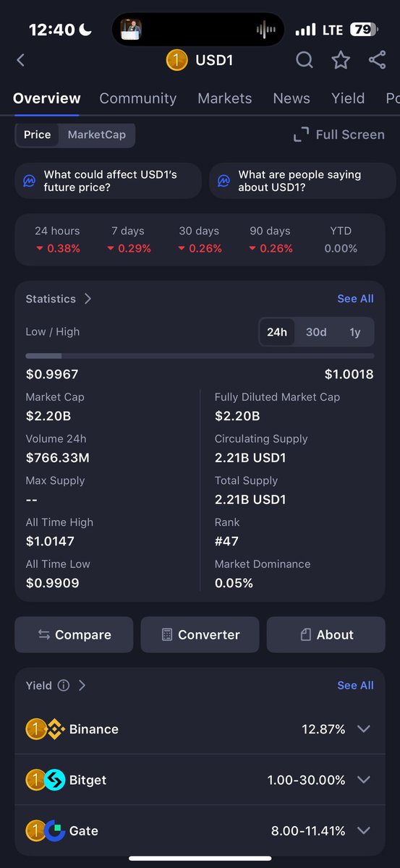Tap the Yield info icon
The height and width of the screenshot is (868, 400).
[64, 685]
